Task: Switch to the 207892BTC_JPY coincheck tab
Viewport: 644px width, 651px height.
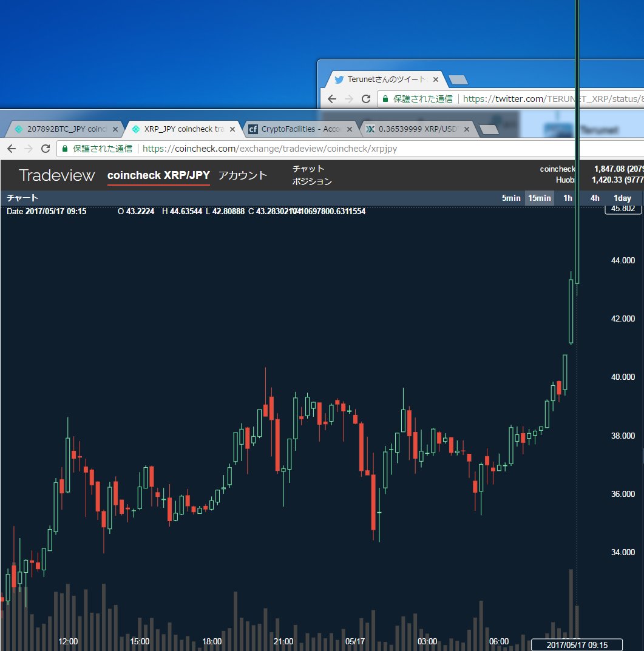Action: (x=64, y=129)
